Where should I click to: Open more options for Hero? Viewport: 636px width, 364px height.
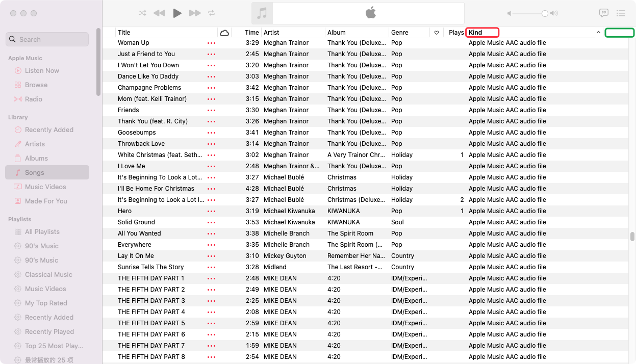coord(211,211)
